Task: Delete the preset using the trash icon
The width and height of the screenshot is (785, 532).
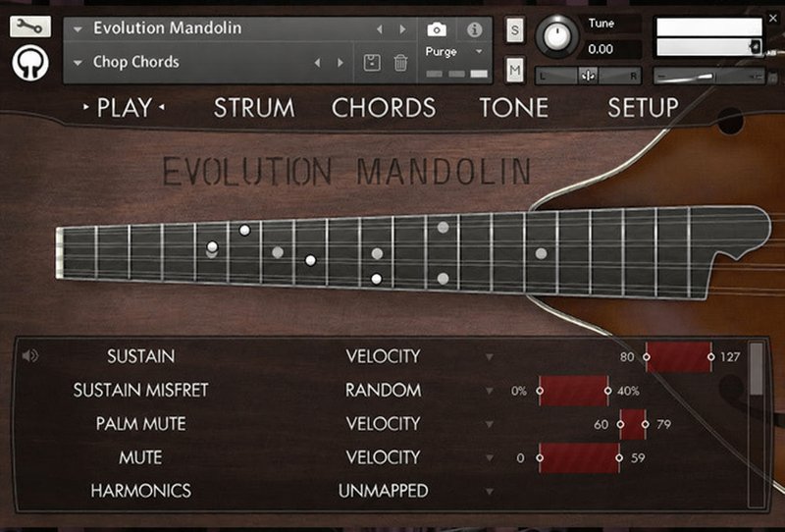Action: pos(400,63)
